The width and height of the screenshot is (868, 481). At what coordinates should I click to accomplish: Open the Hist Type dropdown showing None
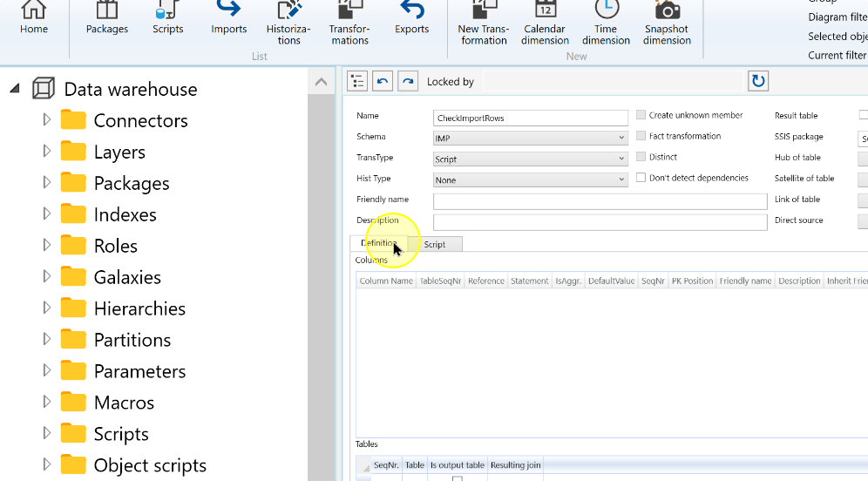[x=531, y=180]
